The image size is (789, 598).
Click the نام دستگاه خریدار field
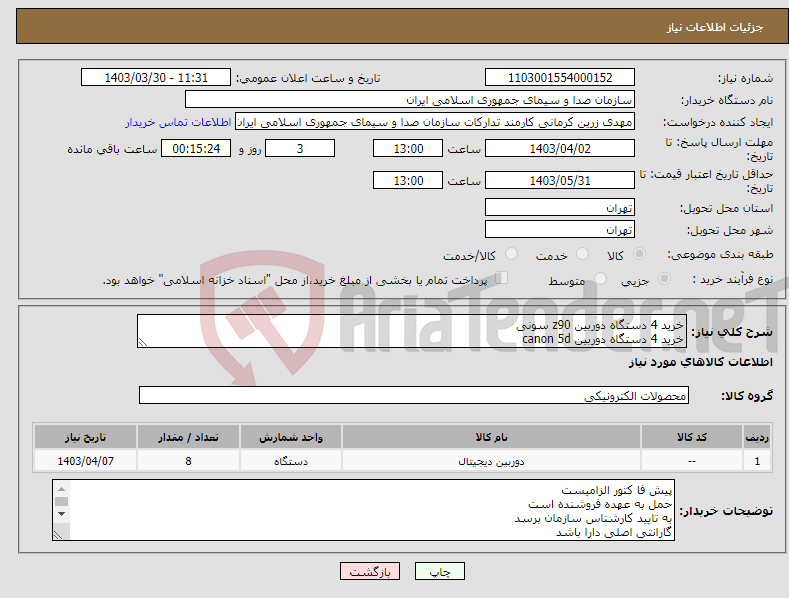[x=410, y=99]
